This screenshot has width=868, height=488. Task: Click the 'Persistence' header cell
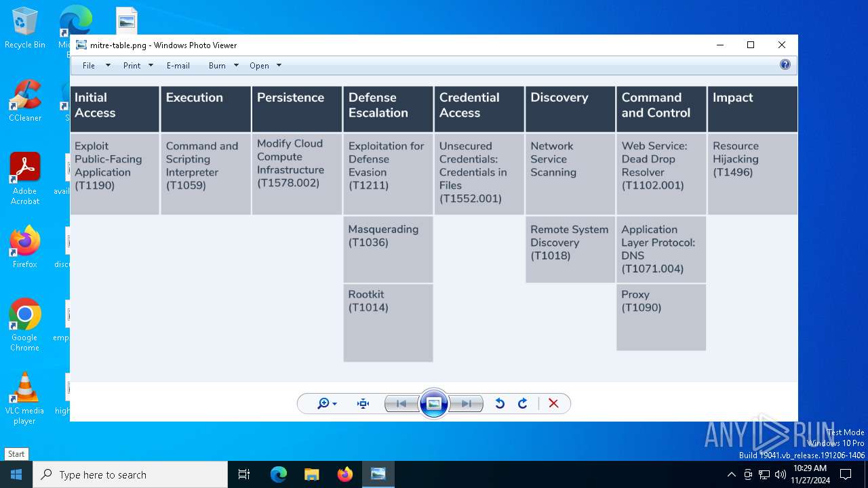pos(297,108)
